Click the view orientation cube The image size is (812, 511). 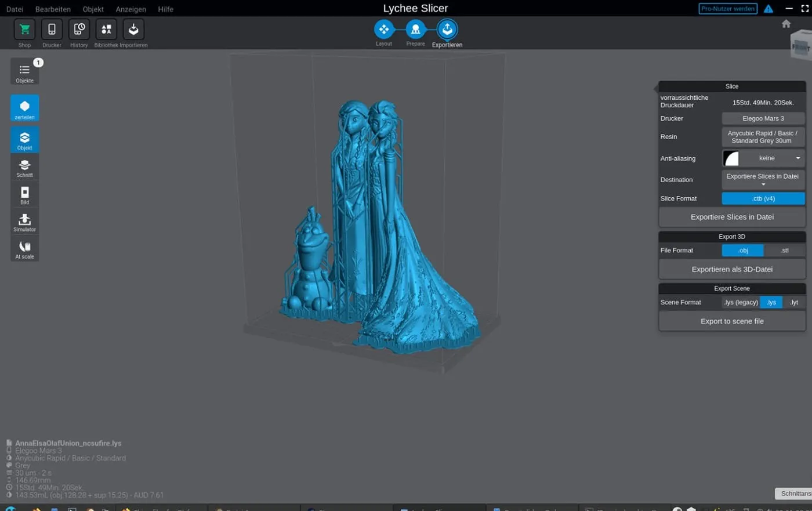tap(802, 45)
